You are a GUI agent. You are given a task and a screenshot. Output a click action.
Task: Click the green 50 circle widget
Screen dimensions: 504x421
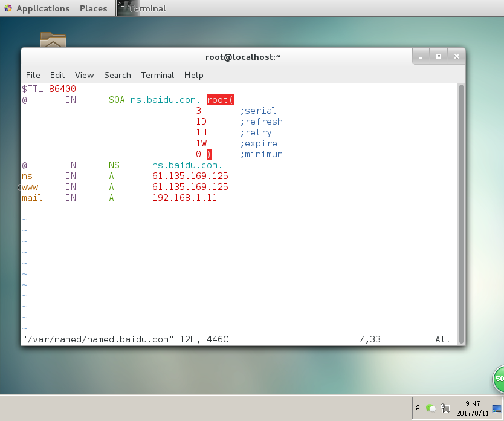click(499, 379)
